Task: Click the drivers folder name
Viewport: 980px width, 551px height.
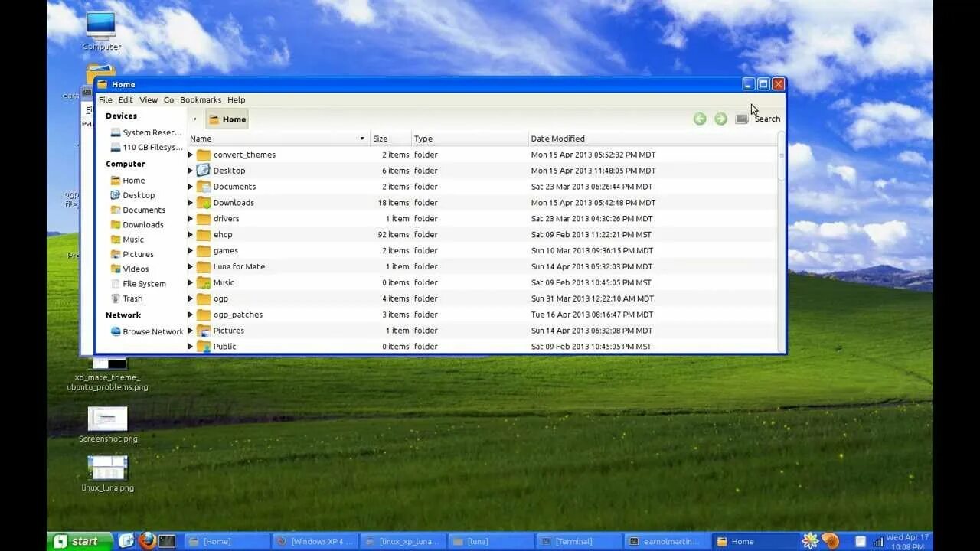Action: tap(227, 219)
